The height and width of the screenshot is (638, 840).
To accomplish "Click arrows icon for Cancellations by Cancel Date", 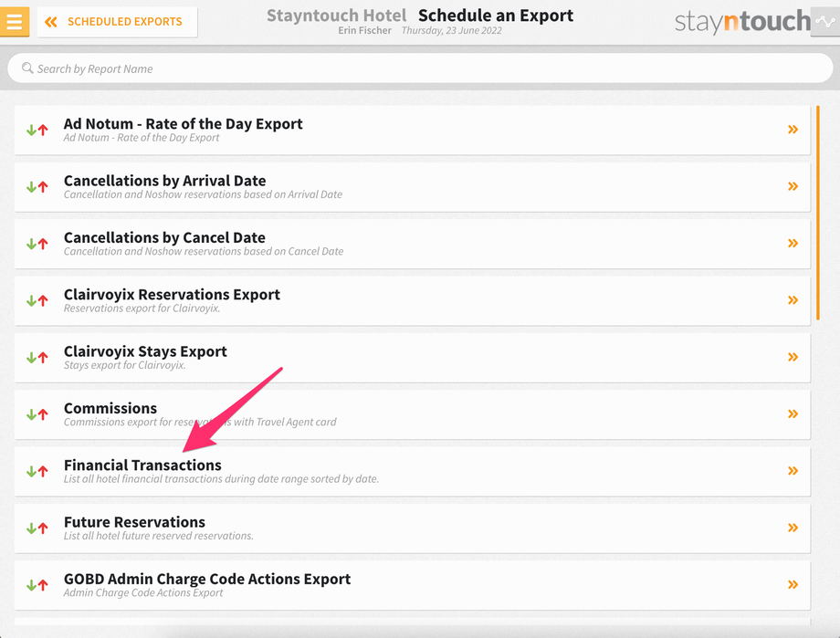I will 37,244.
